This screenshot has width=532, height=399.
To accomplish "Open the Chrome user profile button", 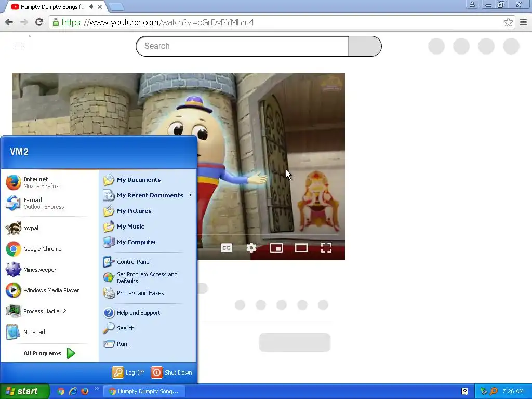I will [472, 4].
